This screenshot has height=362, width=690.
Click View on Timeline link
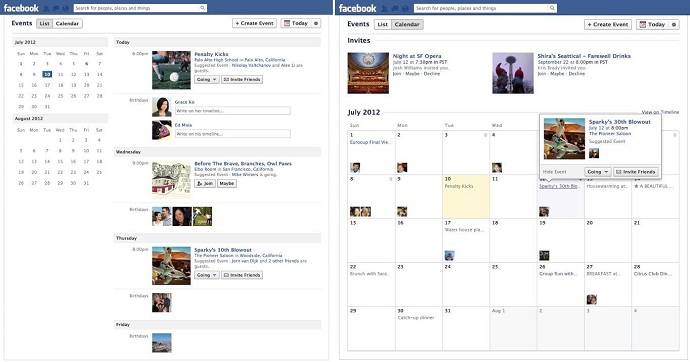coord(660,112)
